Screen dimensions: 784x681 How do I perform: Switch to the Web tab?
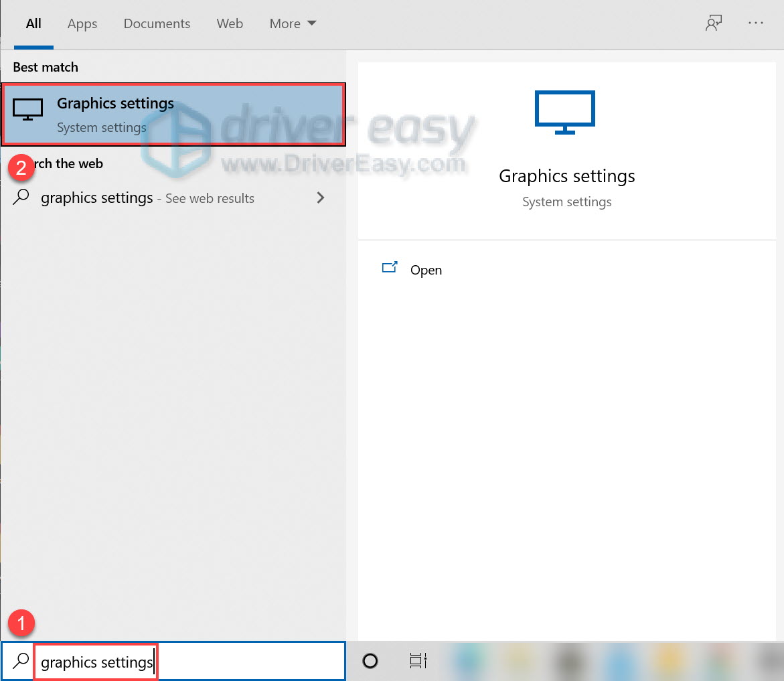tap(230, 23)
